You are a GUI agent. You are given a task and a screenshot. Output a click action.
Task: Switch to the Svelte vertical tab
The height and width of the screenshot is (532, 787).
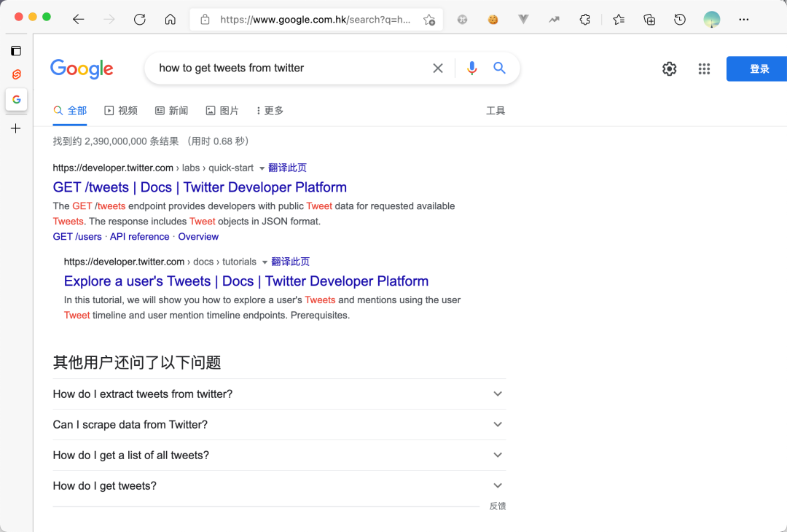coord(16,74)
